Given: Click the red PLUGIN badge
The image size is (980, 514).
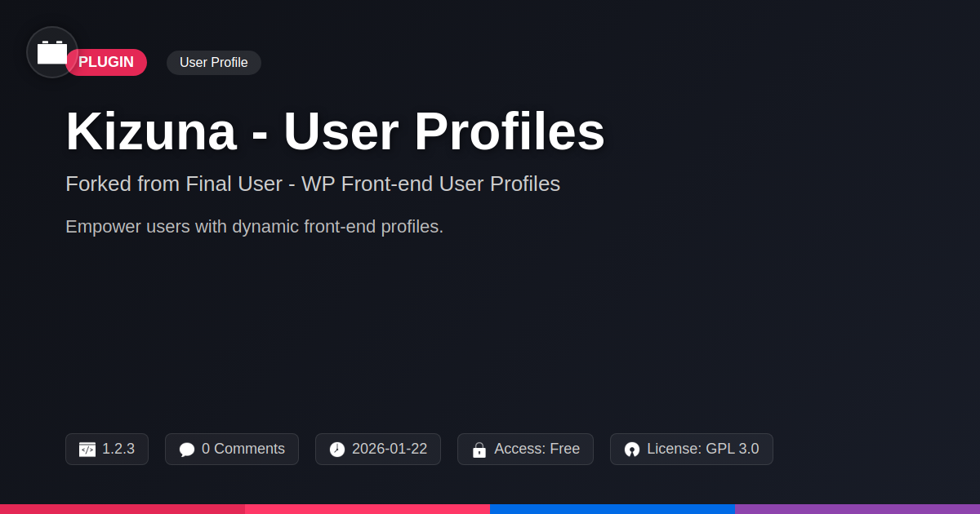Looking at the screenshot, I should (x=106, y=63).
